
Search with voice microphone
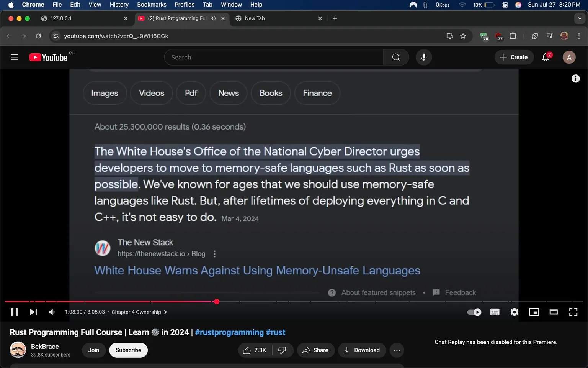[x=423, y=57]
